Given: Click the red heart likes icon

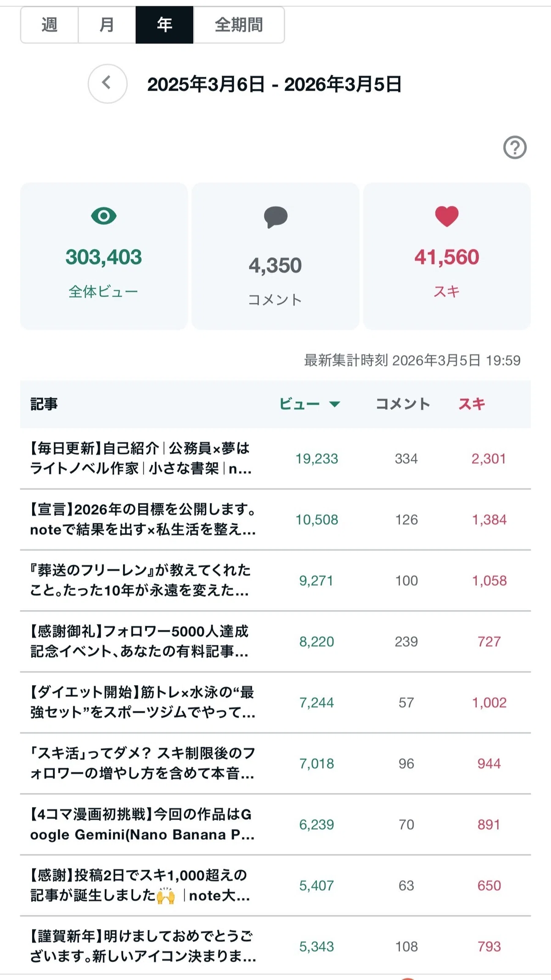Looking at the screenshot, I should [x=447, y=216].
